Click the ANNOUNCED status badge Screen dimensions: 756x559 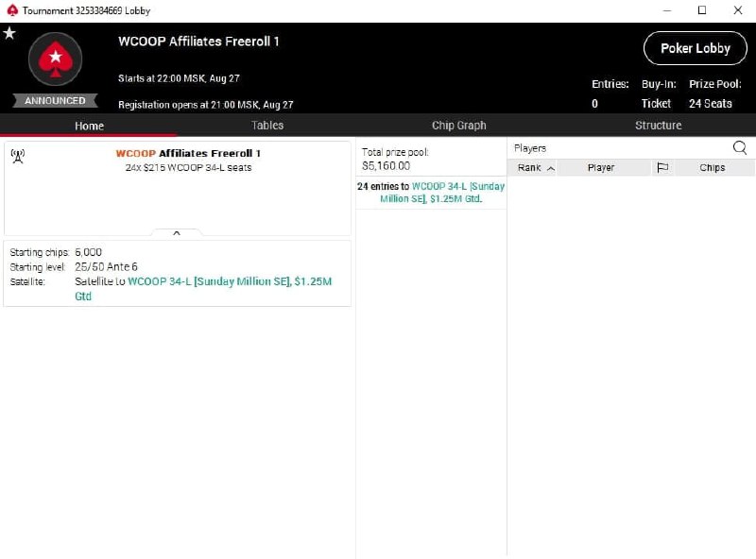55,100
